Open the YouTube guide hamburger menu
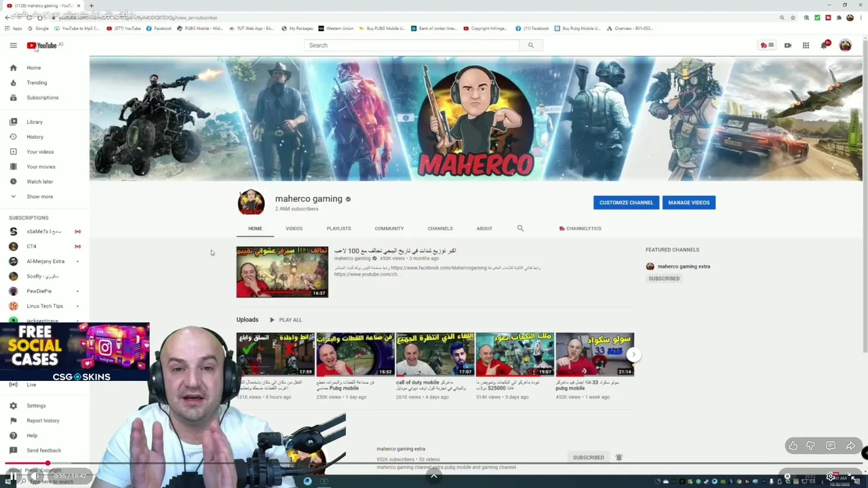868x488 pixels. (13, 45)
